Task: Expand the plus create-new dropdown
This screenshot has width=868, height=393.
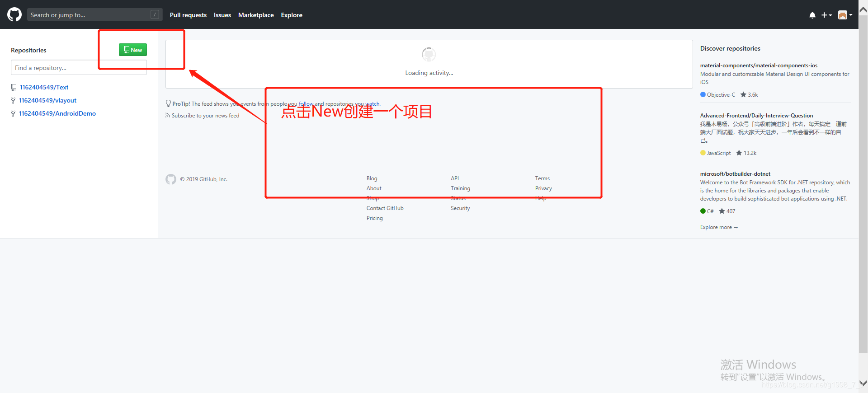Action: pyautogui.click(x=826, y=15)
